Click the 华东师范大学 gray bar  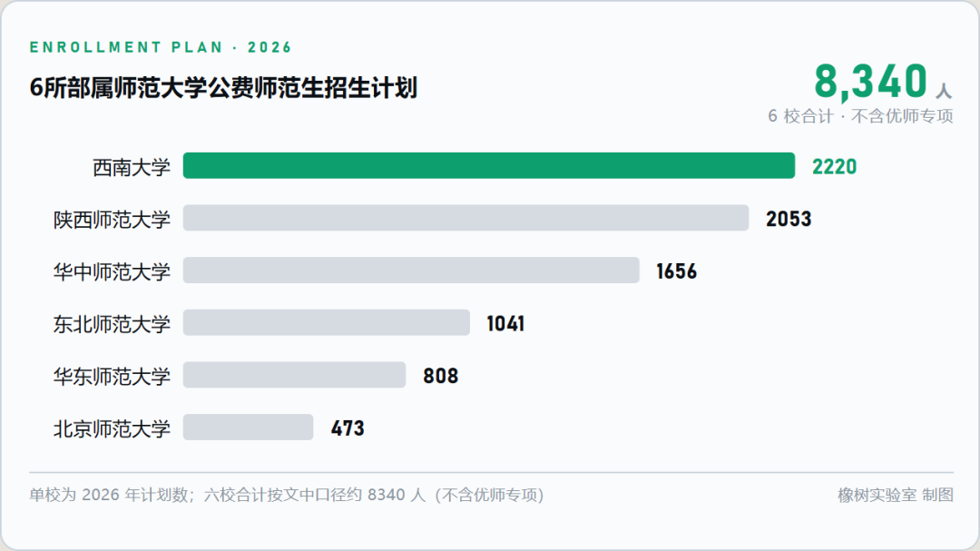(294, 375)
